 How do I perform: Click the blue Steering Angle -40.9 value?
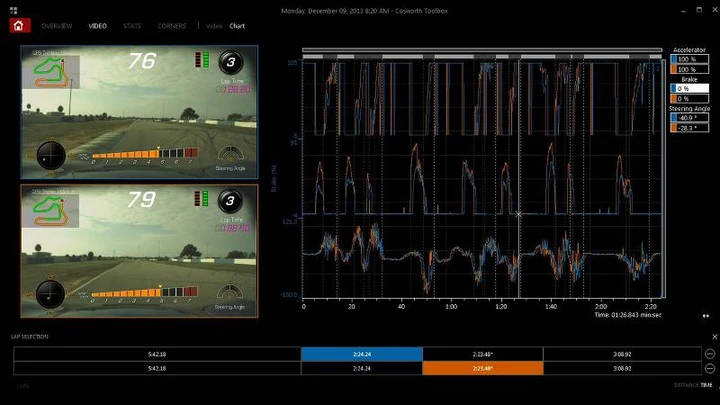pyautogui.click(x=689, y=118)
